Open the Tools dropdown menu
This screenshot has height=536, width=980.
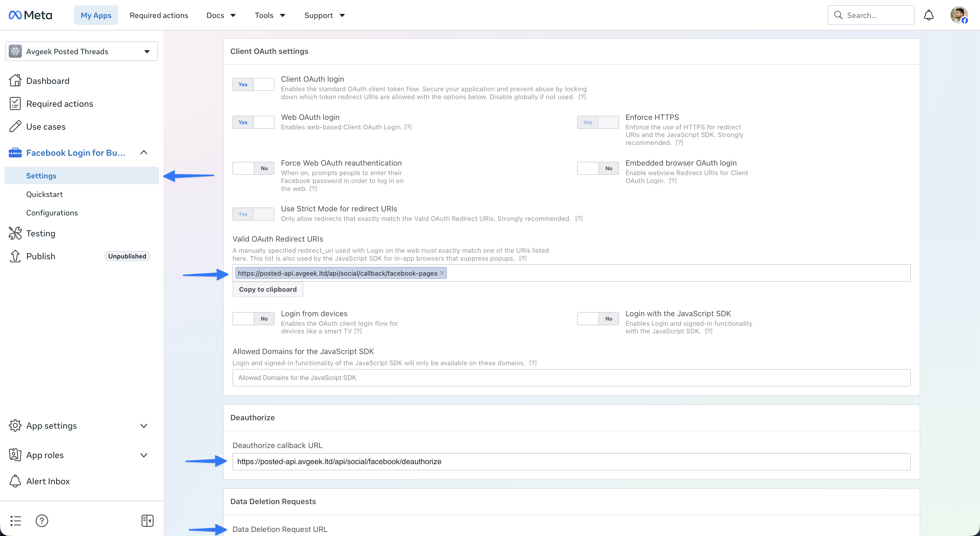click(270, 15)
